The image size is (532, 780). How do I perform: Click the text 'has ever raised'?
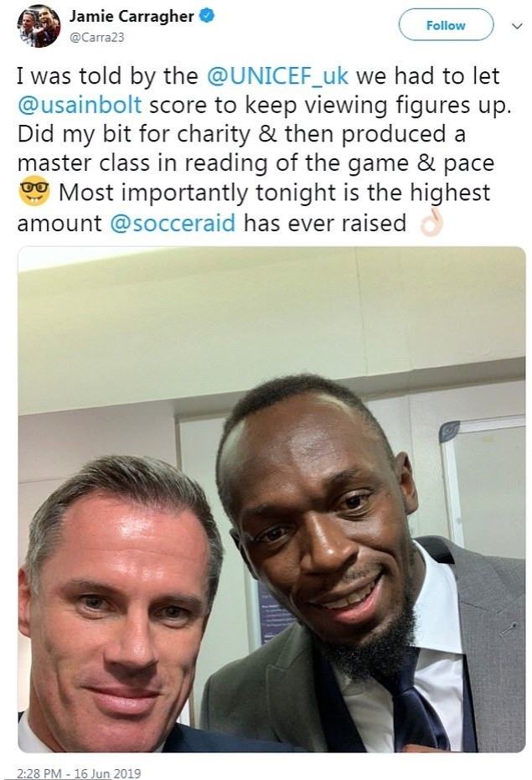tap(324, 223)
